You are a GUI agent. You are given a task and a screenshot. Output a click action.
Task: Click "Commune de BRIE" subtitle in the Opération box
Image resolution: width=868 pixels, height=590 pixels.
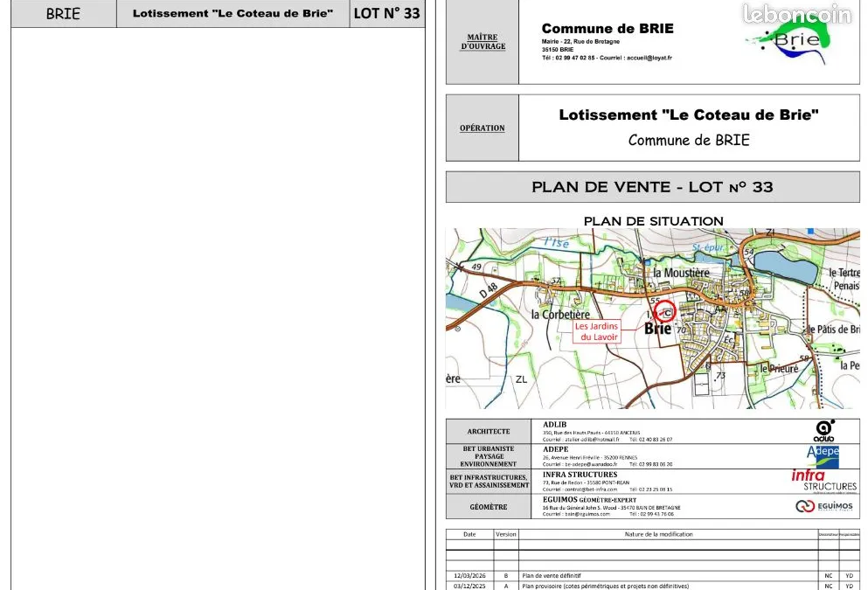689,140
